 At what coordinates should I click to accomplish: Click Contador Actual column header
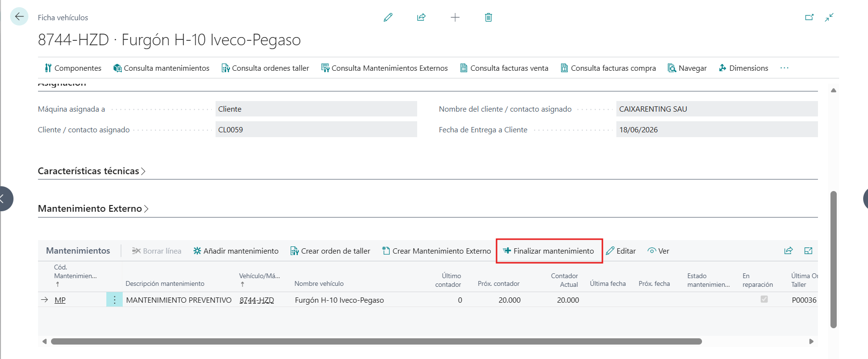point(564,280)
